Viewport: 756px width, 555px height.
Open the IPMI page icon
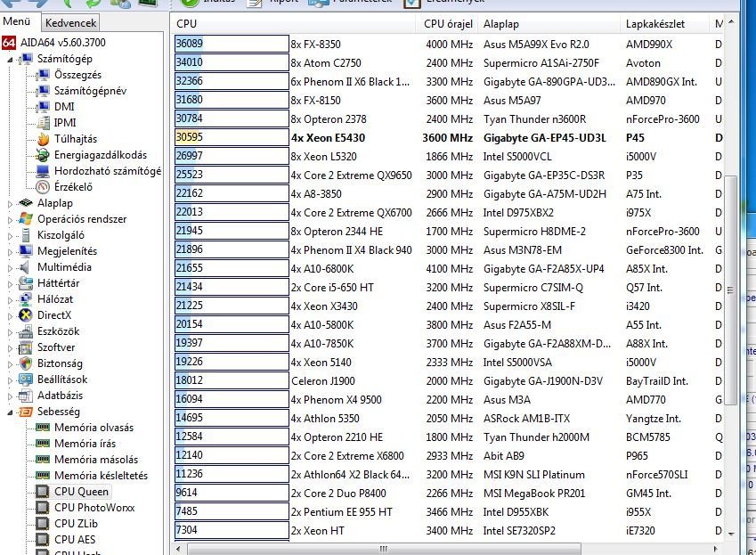pyautogui.click(x=43, y=122)
